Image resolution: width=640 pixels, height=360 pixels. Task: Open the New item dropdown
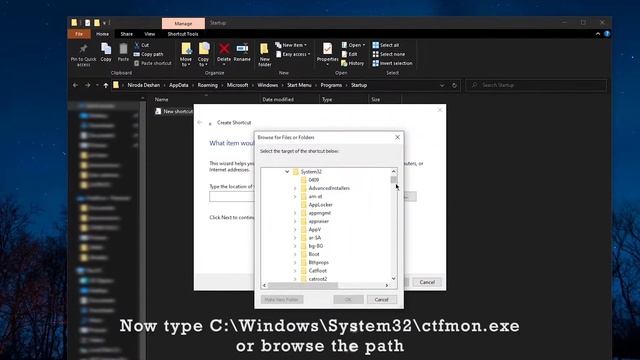(291, 45)
